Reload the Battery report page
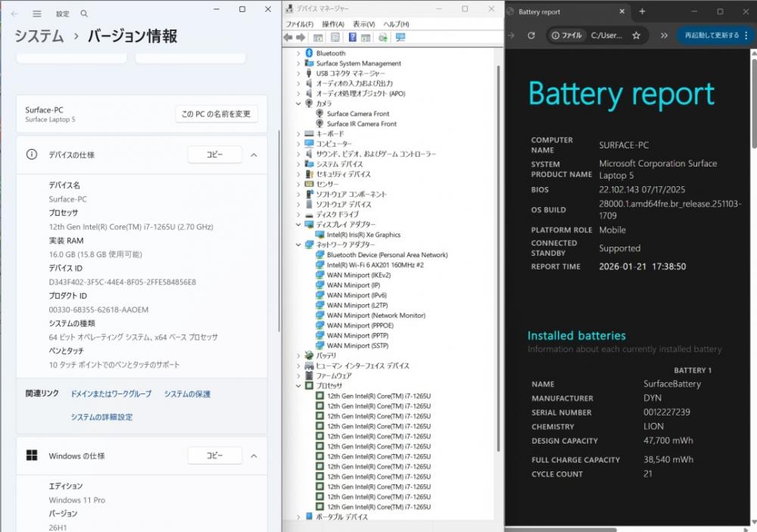 tap(531, 36)
